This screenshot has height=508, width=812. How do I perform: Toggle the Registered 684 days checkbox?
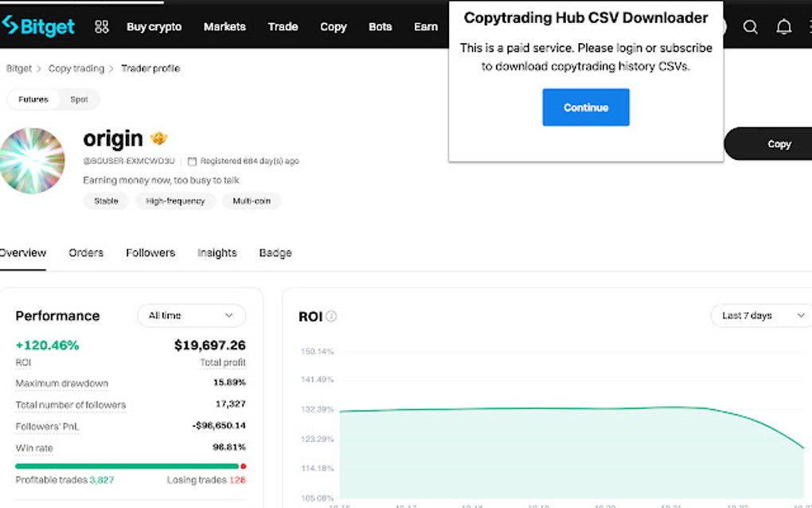(191, 161)
